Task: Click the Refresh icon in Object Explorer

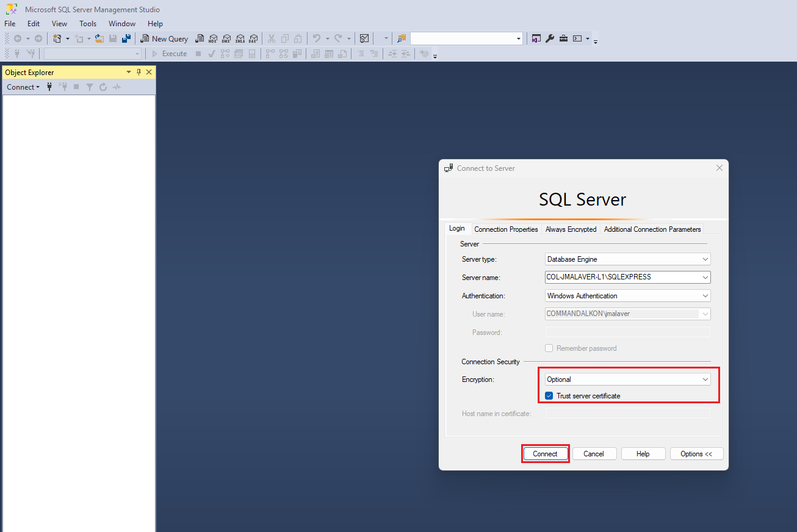Action: [103, 87]
